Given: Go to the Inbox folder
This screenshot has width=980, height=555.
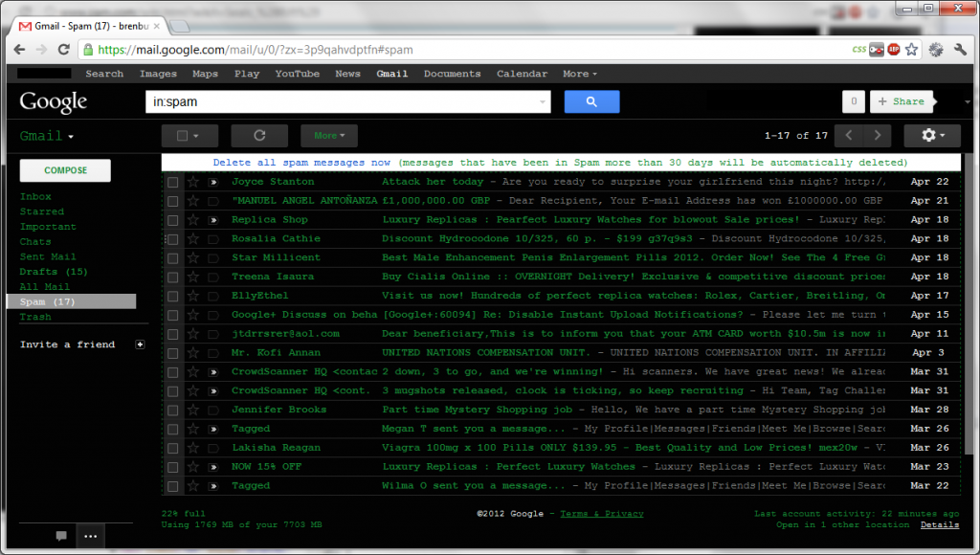Looking at the screenshot, I should pos(35,196).
